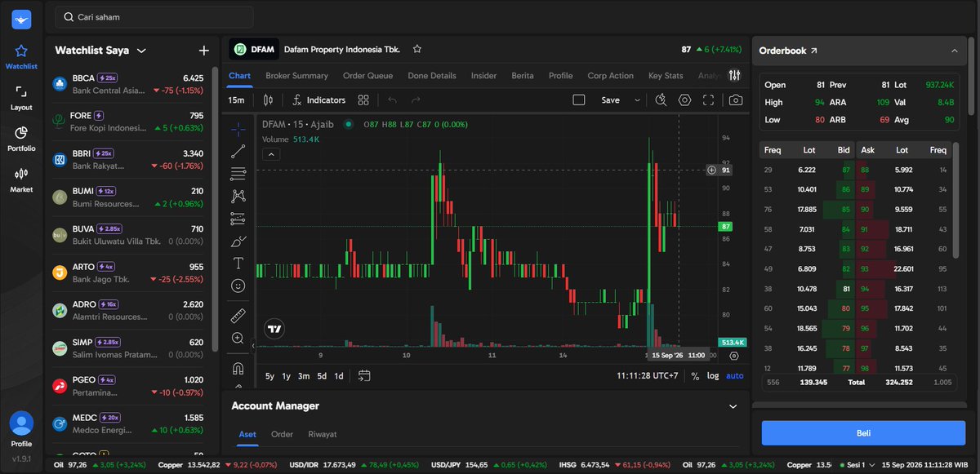Switch to Order tab in Account Manager
Screen dimensions: 980x474
[282, 434]
